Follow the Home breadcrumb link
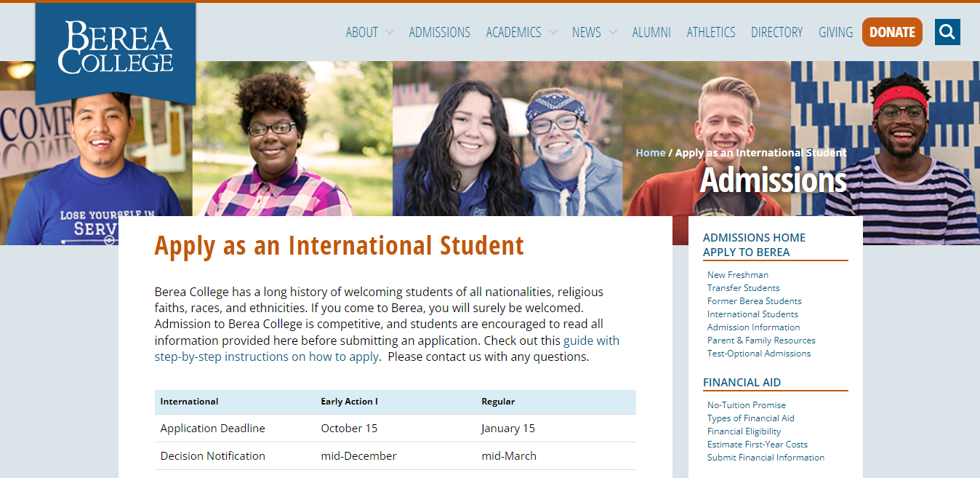This screenshot has height=478, width=980. click(x=651, y=153)
